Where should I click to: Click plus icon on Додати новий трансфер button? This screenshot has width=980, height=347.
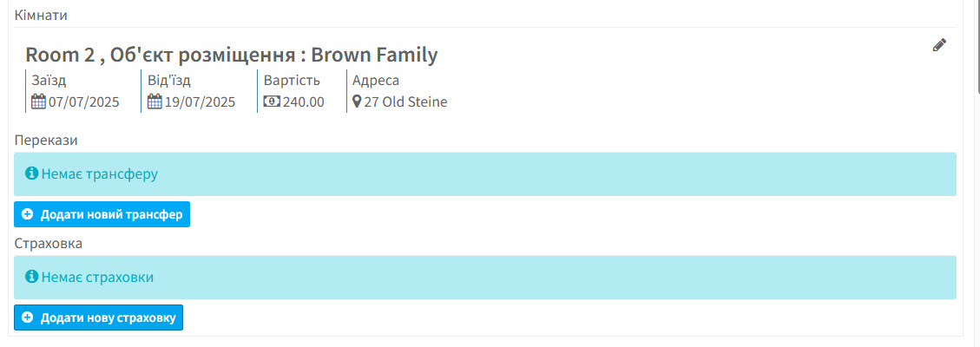(x=27, y=214)
